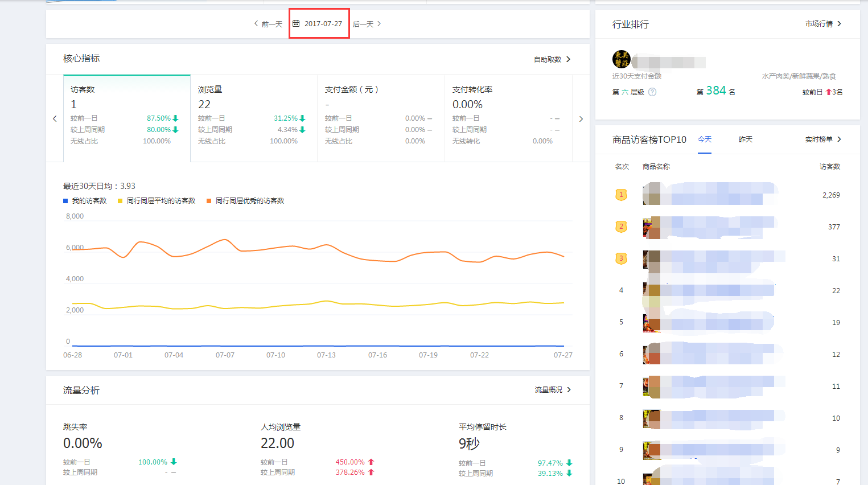Click the help icon next to 层级
This screenshot has height=485, width=868.
652,92
